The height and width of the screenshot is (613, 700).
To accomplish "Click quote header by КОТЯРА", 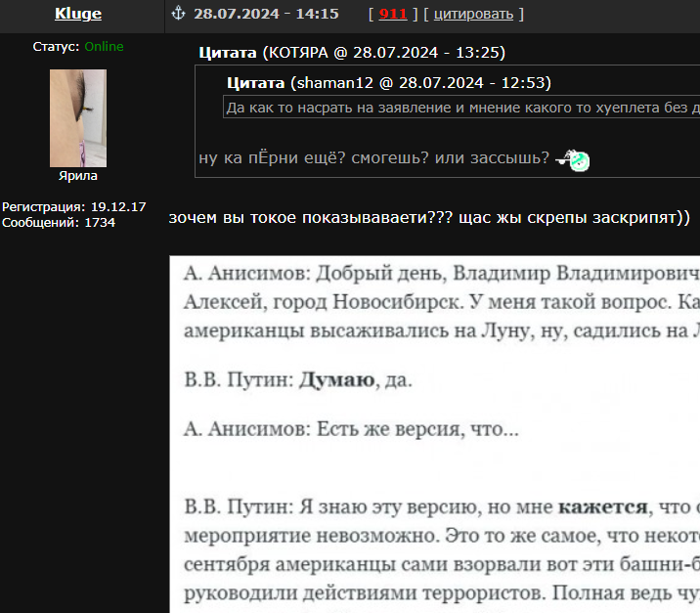I will (352, 53).
